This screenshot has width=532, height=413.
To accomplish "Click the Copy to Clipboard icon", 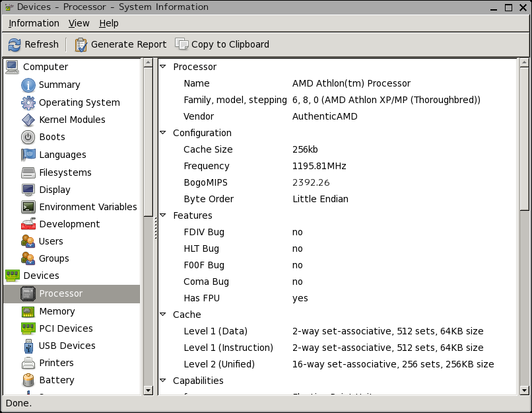I will 182,44.
